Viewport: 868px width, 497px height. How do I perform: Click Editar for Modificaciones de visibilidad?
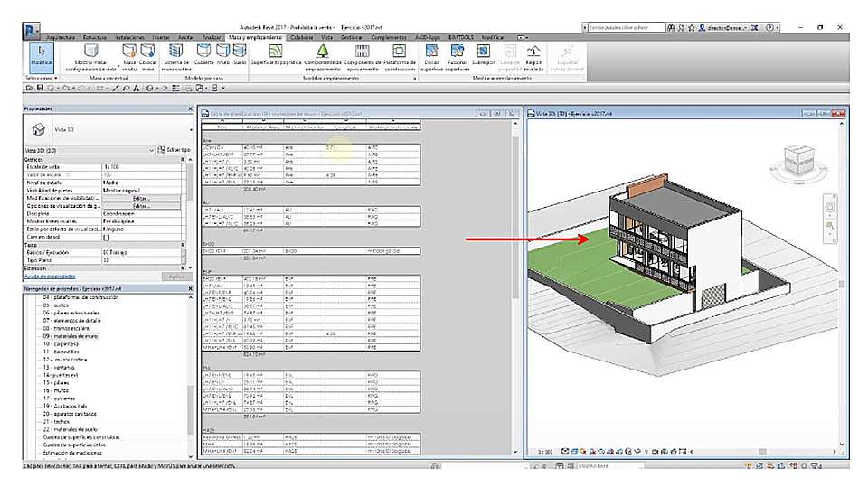tap(142, 198)
